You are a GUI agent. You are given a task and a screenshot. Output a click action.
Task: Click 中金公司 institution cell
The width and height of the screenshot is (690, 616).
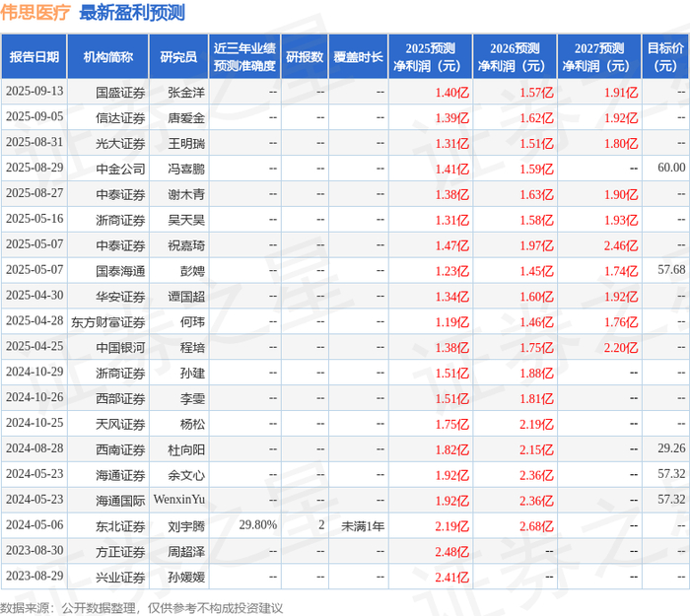click(120, 169)
